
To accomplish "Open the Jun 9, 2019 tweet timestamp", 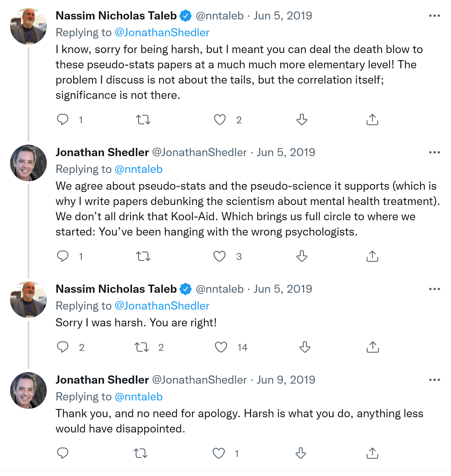I will coord(286,380).
